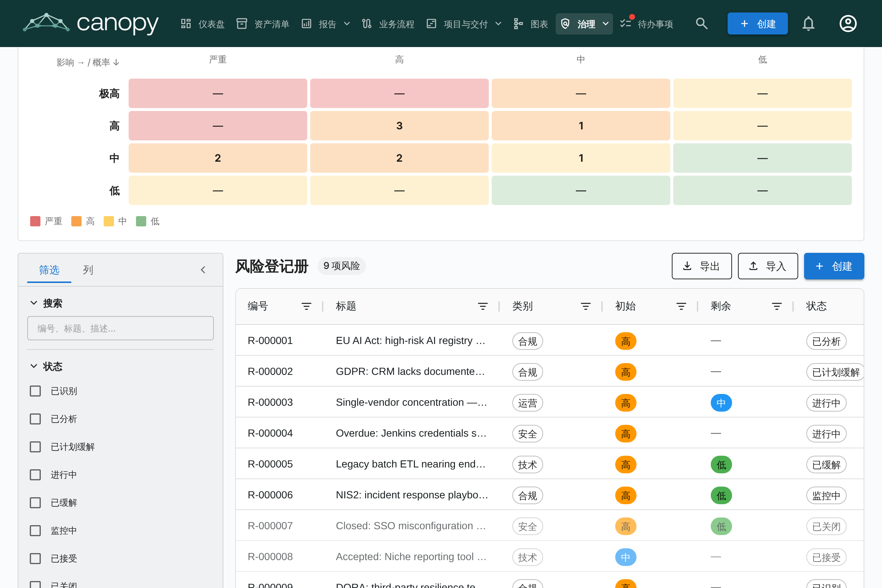Click the 项目与交付 icon
882x588 pixels.
click(x=431, y=24)
